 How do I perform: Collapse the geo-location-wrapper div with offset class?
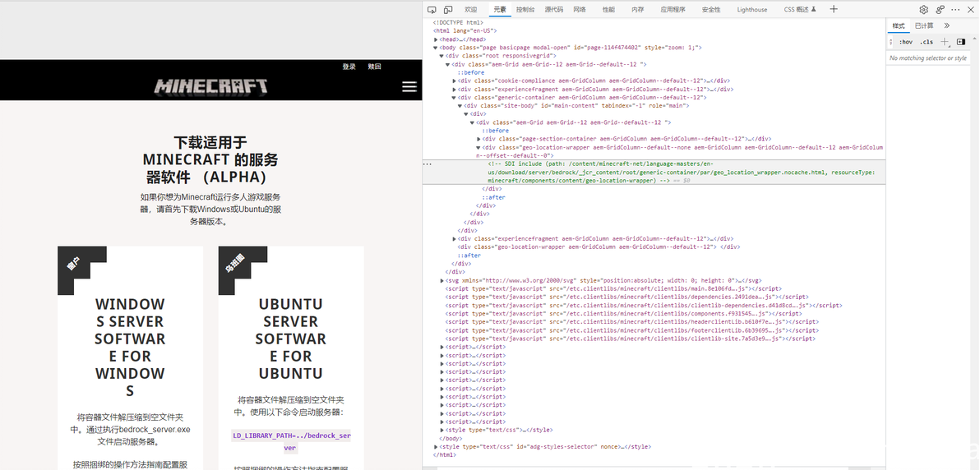[478, 148]
